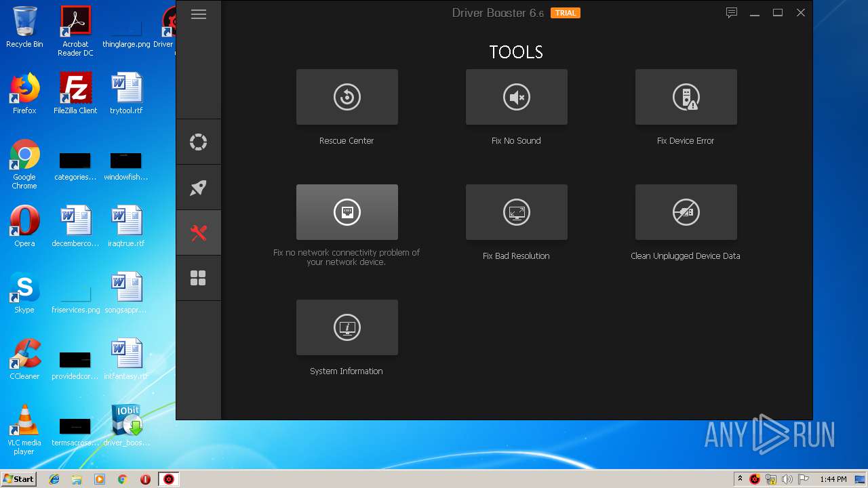Open the Action Center flag tray icon
Viewport: 868px width, 488px height.
(x=804, y=479)
